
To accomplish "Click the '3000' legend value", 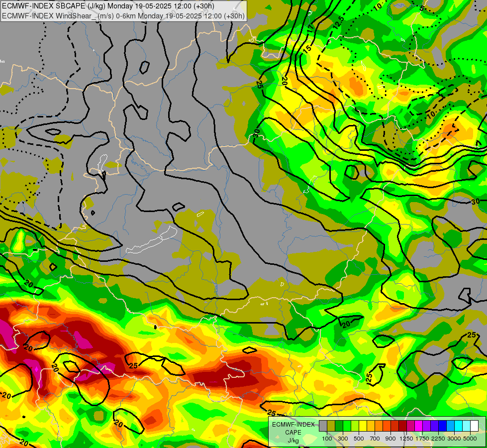I will pos(454,439).
